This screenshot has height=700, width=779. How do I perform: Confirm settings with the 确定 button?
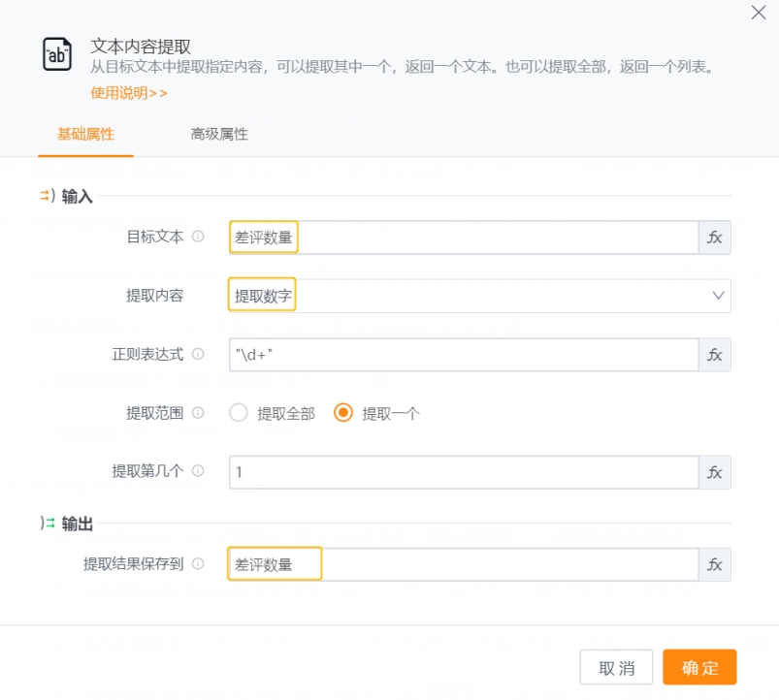click(699, 667)
